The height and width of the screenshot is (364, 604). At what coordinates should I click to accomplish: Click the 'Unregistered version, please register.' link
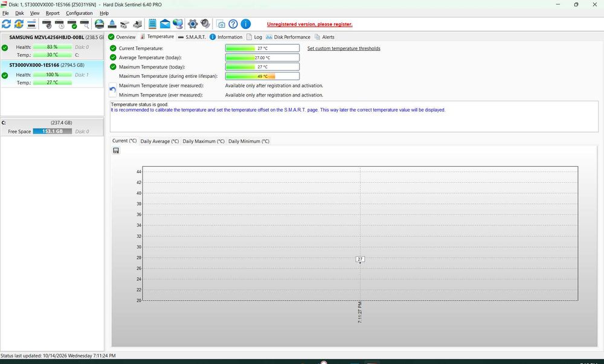(x=309, y=24)
